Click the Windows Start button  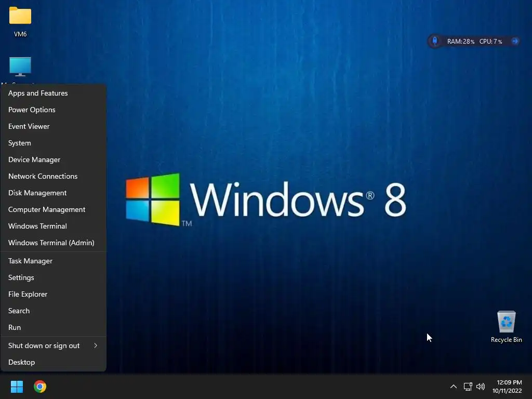tap(17, 387)
